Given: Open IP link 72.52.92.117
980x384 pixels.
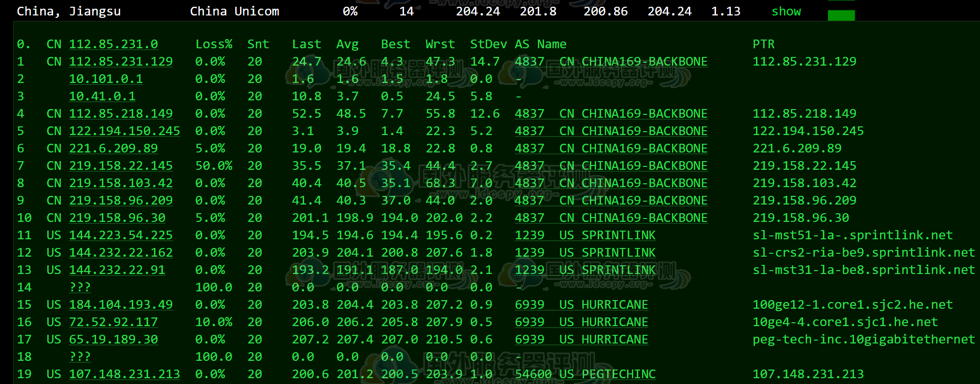Looking at the screenshot, I should click(113, 322).
